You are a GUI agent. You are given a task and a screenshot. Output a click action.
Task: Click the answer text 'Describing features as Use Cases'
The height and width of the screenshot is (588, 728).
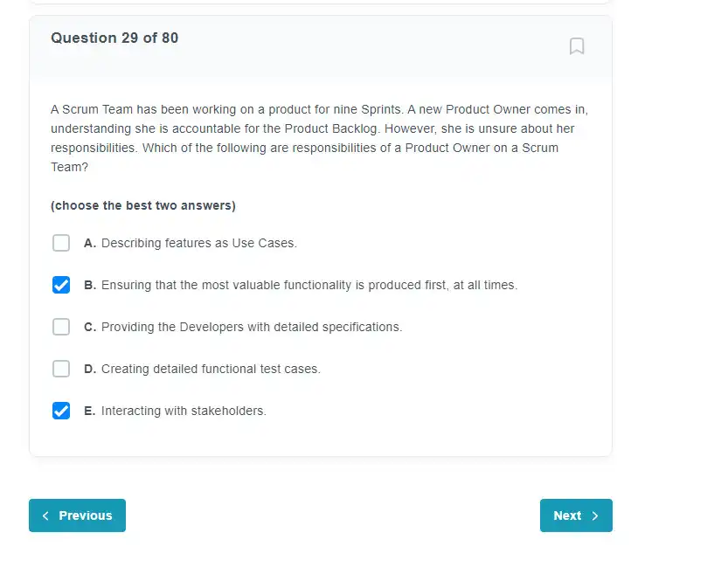coord(198,243)
